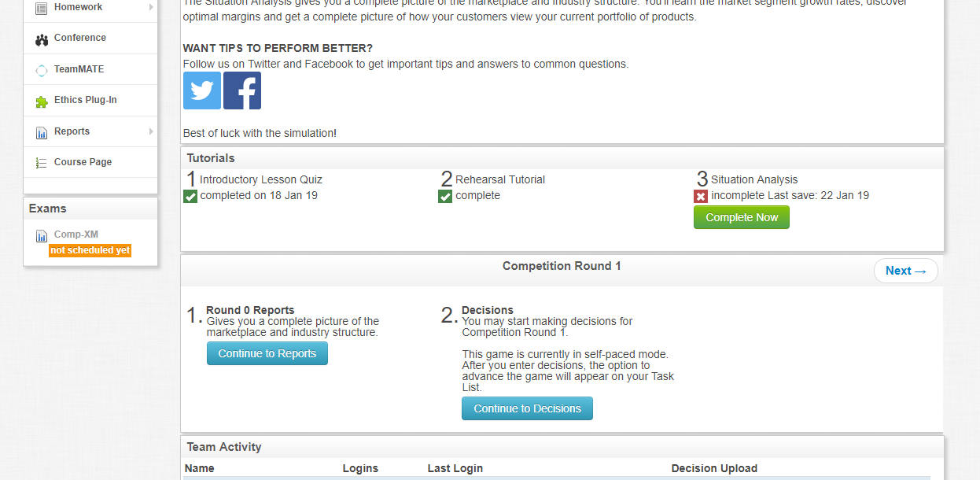Go to Next competition round

click(x=906, y=271)
